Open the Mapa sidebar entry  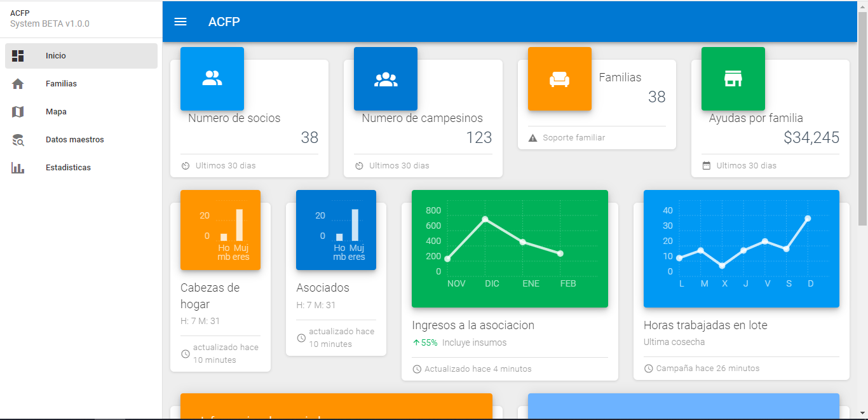coord(81,112)
